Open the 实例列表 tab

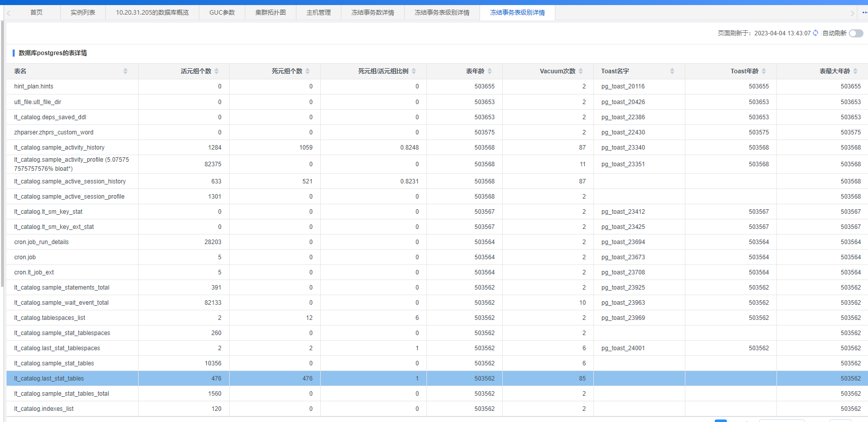[x=83, y=13]
